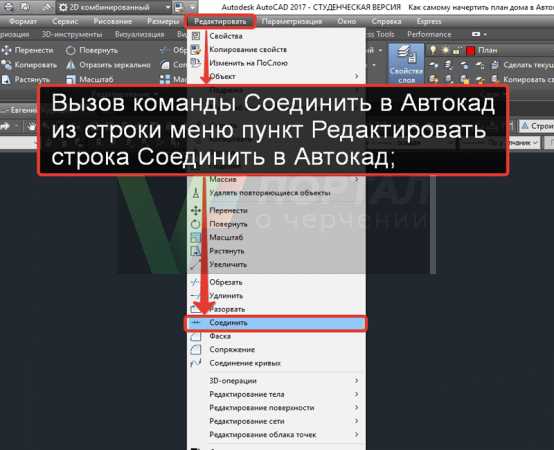Choose Масштаб in the edit menu
The height and width of the screenshot is (450, 554).
(x=276, y=237)
